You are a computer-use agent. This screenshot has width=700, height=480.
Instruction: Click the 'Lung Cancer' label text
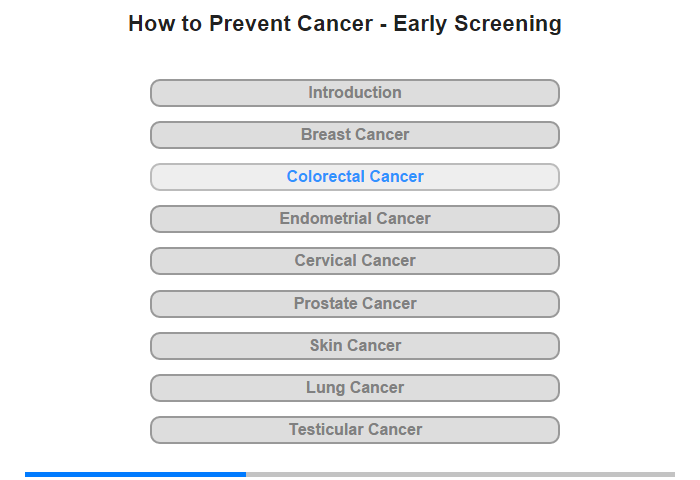(x=355, y=388)
